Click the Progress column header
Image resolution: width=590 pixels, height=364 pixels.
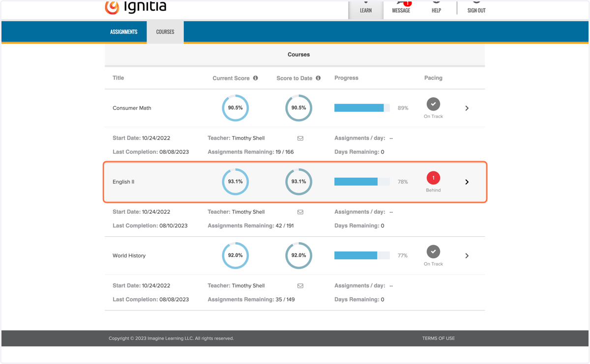(346, 78)
